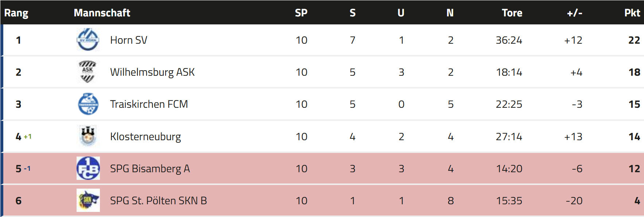Open the SPG St. Pölten SKN B link
Viewport: 644px width, 217px height.
click(158, 201)
